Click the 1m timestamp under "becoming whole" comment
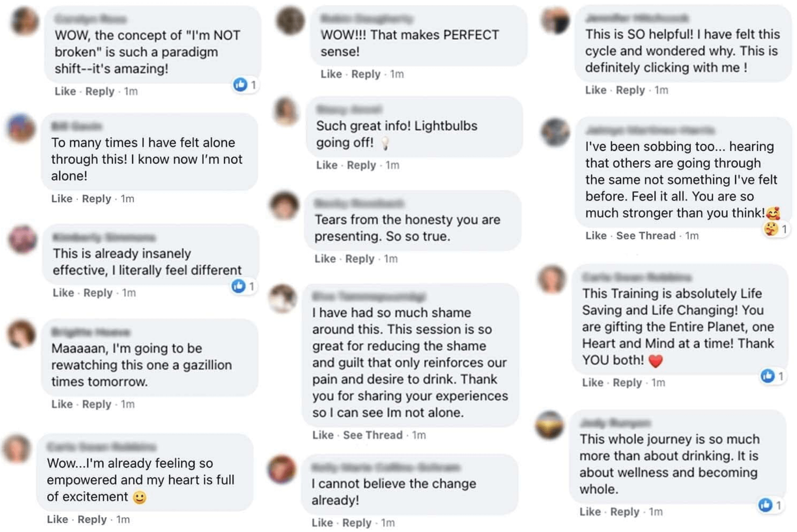This screenshot has height=532, width=797. click(655, 512)
